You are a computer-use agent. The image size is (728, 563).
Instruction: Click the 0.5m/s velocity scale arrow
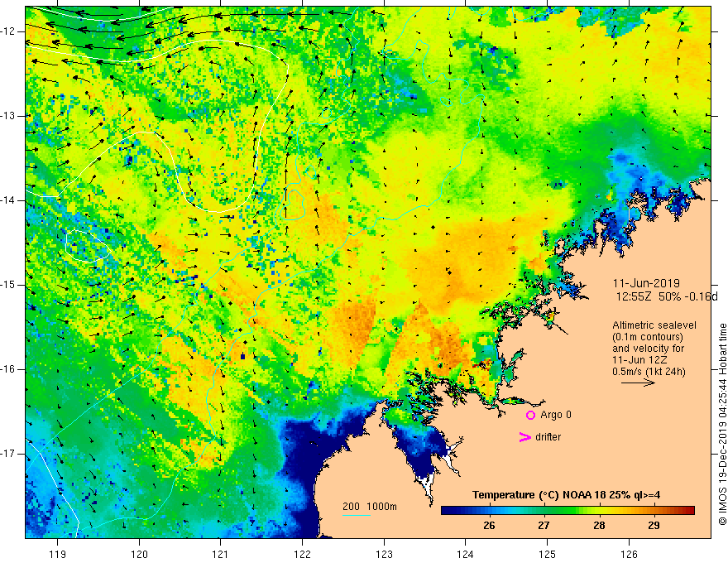(x=639, y=383)
